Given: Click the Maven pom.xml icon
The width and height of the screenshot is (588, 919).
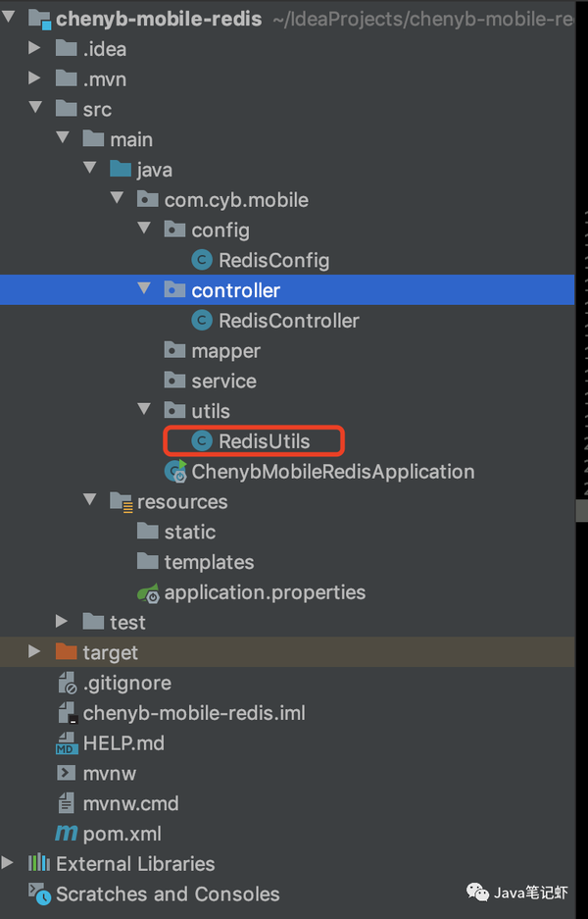Looking at the screenshot, I should point(67,833).
